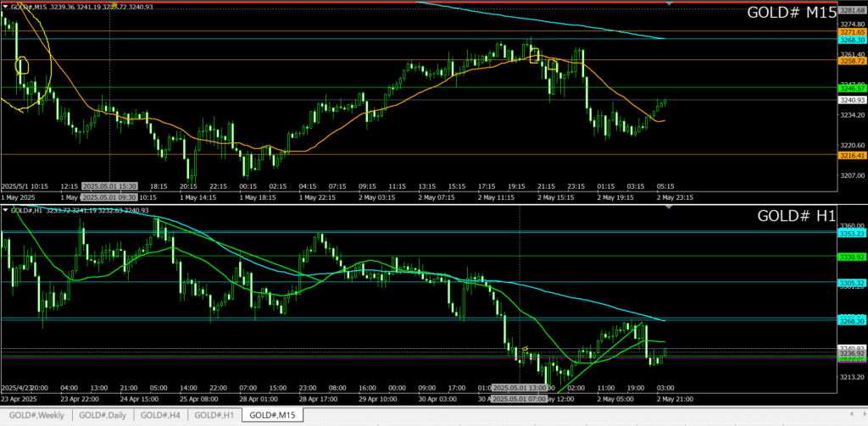868x426 pixels.
Task: Select the GOLD#,H4 tab
Action: click(x=159, y=415)
